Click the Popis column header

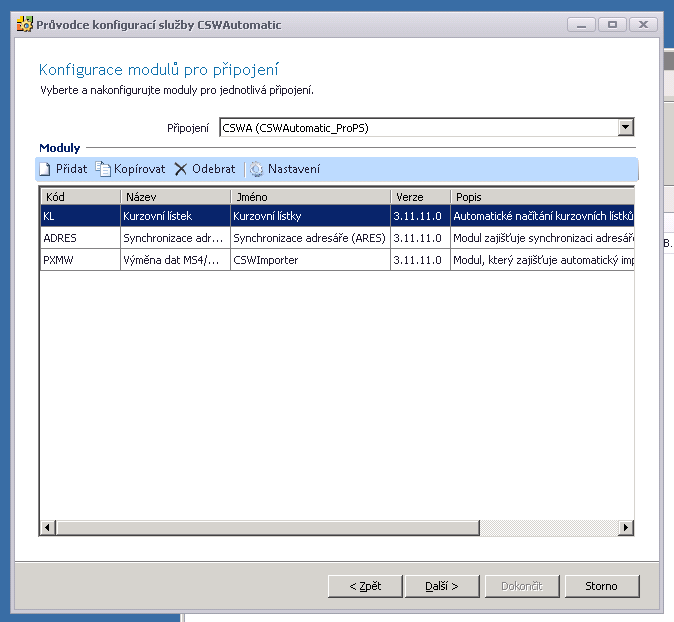[541, 197]
